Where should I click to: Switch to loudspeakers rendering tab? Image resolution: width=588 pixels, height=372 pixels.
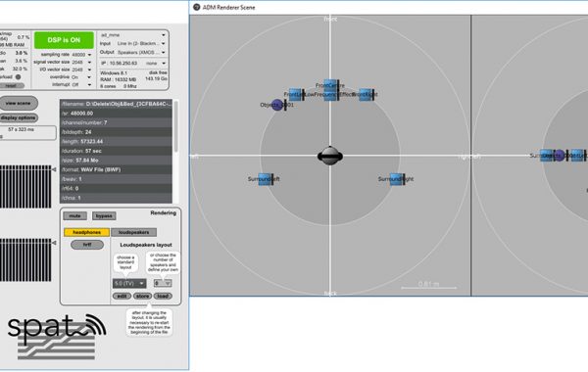133,232
